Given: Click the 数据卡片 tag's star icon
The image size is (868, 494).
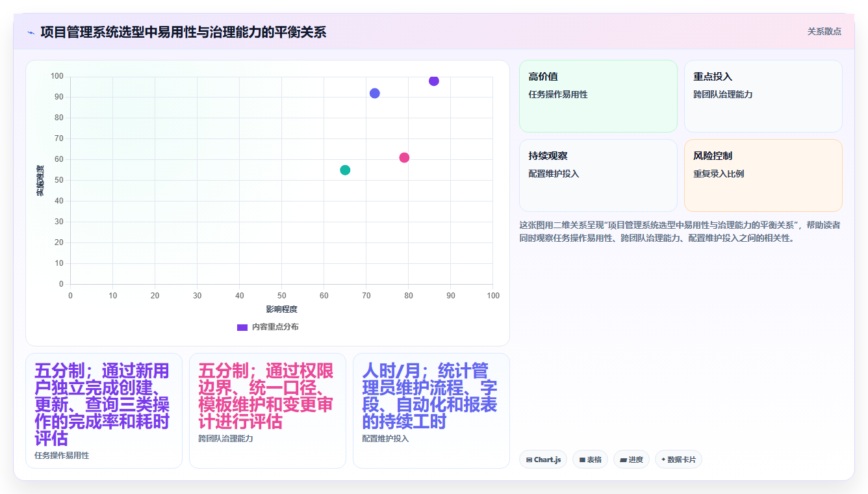Looking at the screenshot, I should [x=663, y=460].
